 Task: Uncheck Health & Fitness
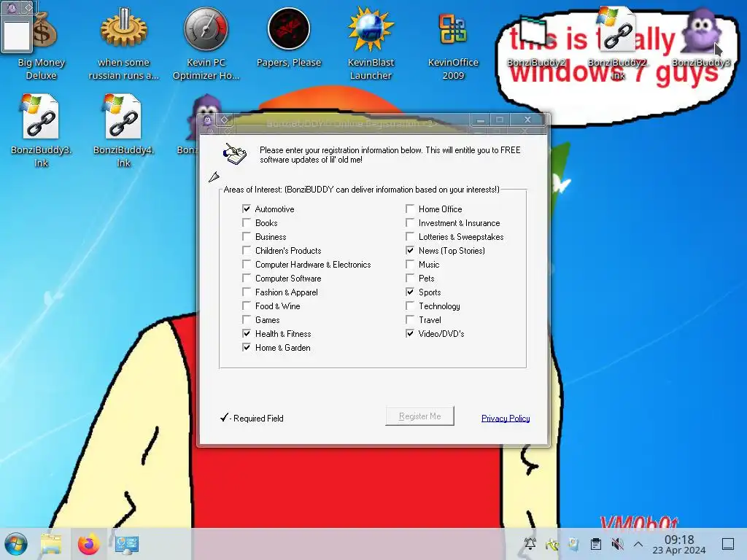click(x=247, y=333)
